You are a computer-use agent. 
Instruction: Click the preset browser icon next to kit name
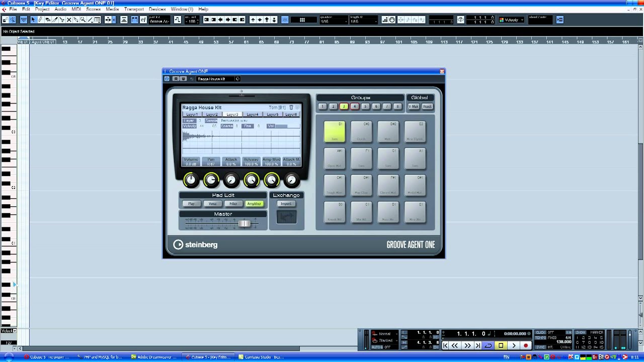pos(237,79)
